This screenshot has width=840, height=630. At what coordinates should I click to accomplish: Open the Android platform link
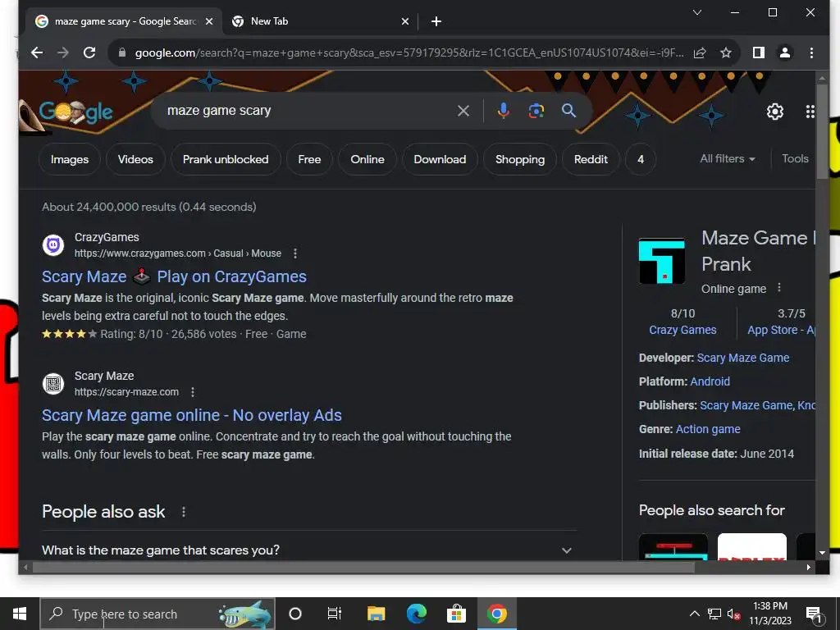(x=710, y=381)
